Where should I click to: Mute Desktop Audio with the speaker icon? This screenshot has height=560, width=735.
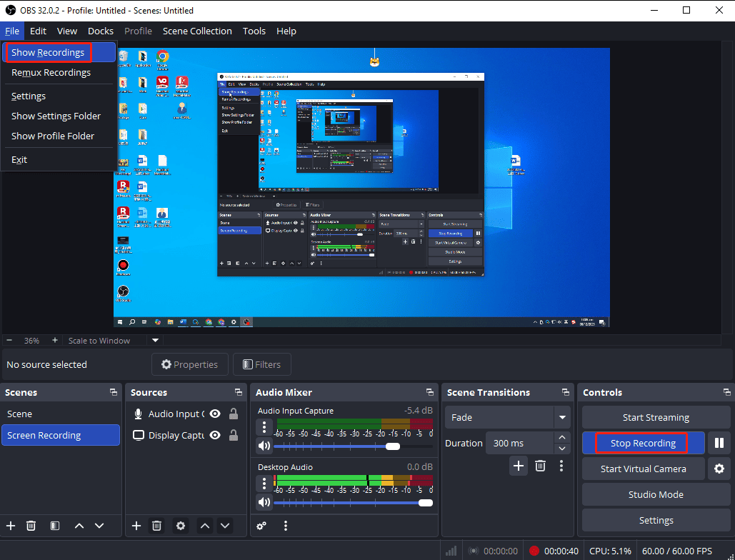[x=263, y=502]
